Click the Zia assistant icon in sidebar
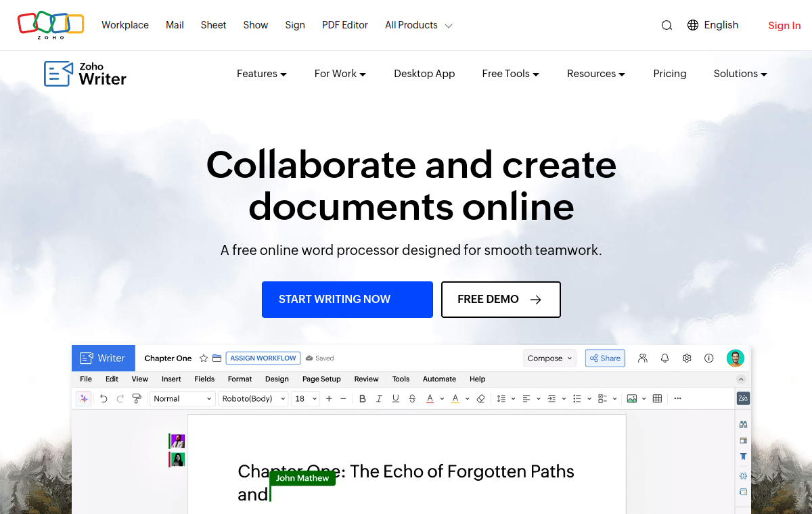This screenshot has height=514, width=812. coord(743,398)
